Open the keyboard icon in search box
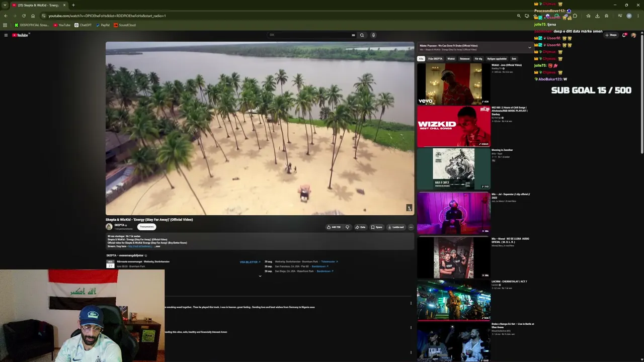This screenshot has width=644, height=362. point(353,35)
